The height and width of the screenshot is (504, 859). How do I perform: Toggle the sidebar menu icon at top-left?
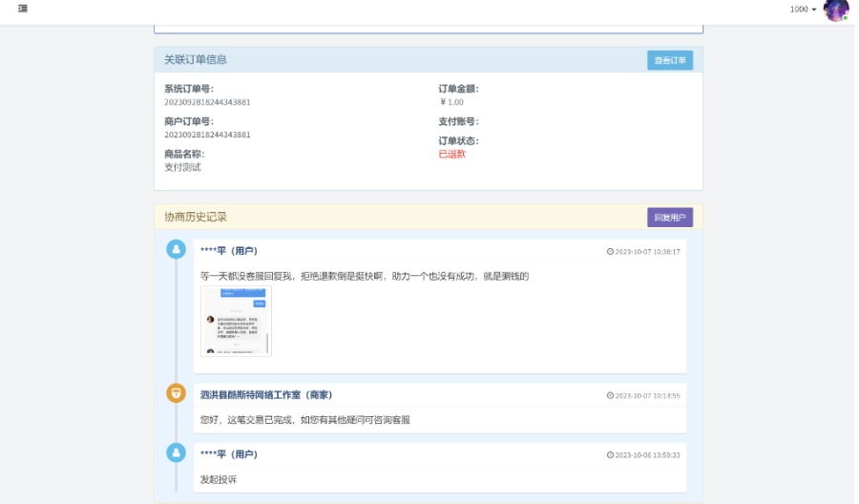pyautogui.click(x=23, y=9)
